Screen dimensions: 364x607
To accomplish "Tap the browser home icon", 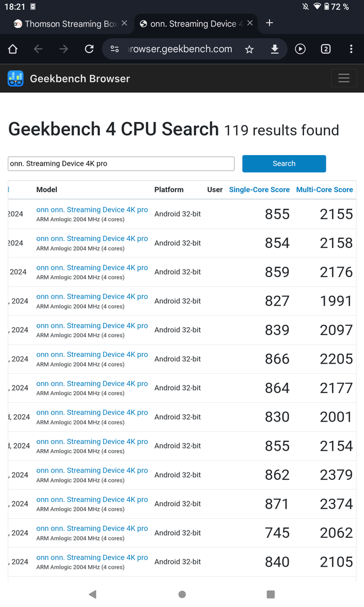I will click(13, 49).
